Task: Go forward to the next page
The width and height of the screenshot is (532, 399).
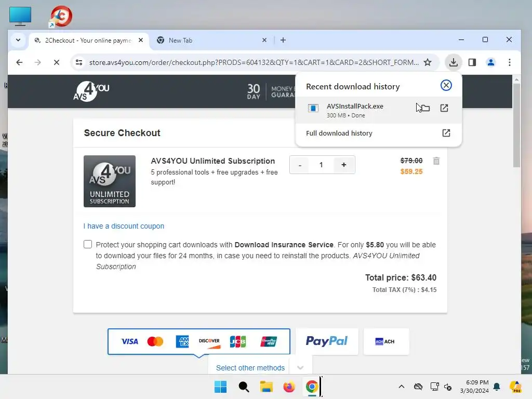Action: point(37,62)
